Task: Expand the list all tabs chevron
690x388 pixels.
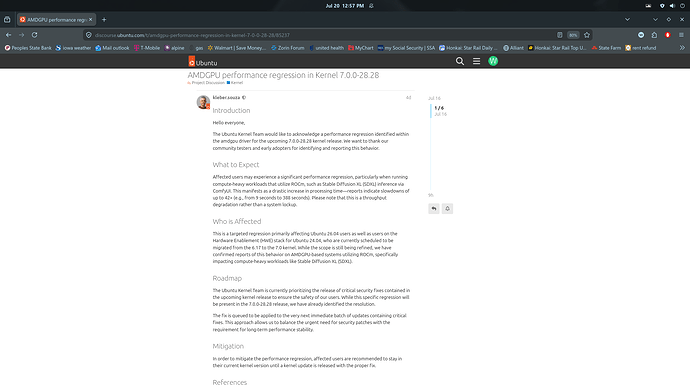Action: click(628, 19)
